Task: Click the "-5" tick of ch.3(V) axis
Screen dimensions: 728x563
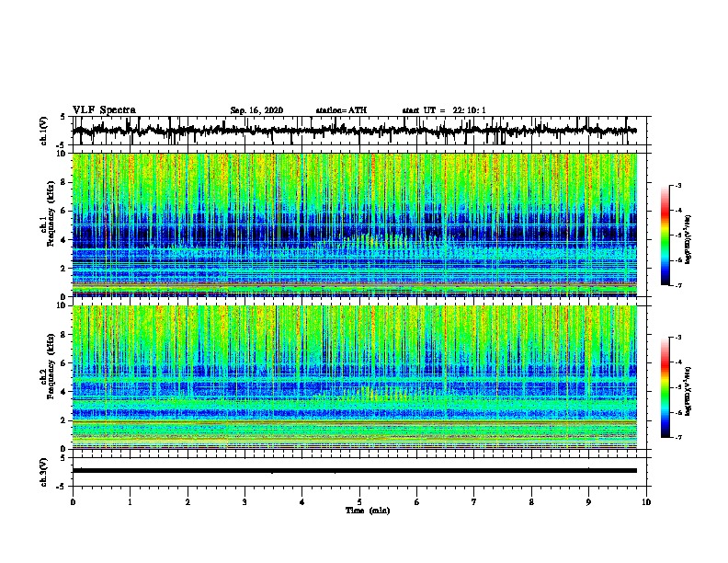Action: point(62,487)
